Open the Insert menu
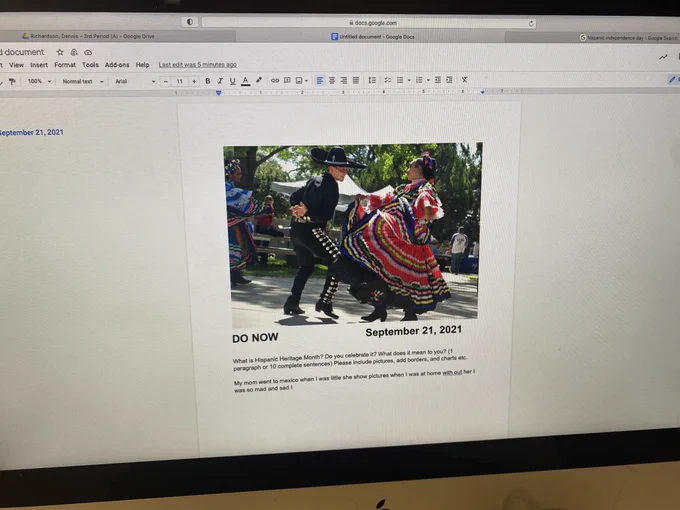This screenshot has height=510, width=680. [x=39, y=65]
